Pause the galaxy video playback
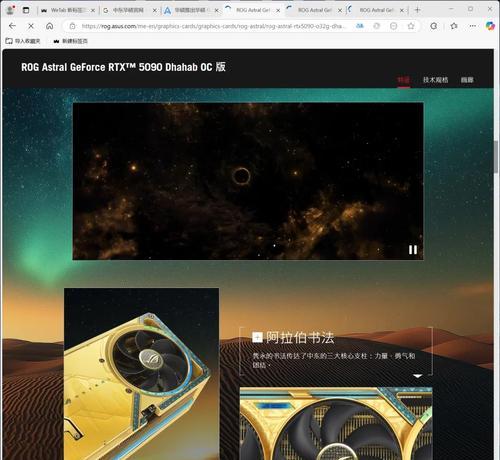Screen dimensions: 500x460 (x=413, y=250)
